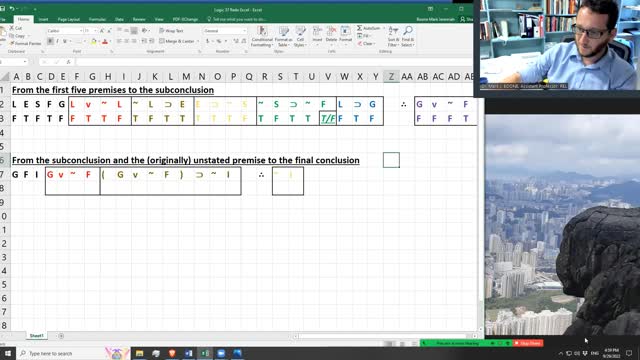The height and width of the screenshot is (360, 640).
Task: Open File Explorer from taskbar
Action: click(x=140, y=353)
